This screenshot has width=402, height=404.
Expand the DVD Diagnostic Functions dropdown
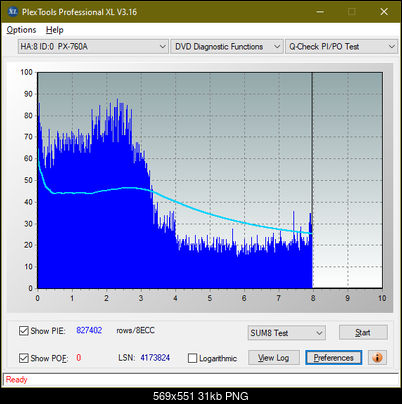coord(227,47)
